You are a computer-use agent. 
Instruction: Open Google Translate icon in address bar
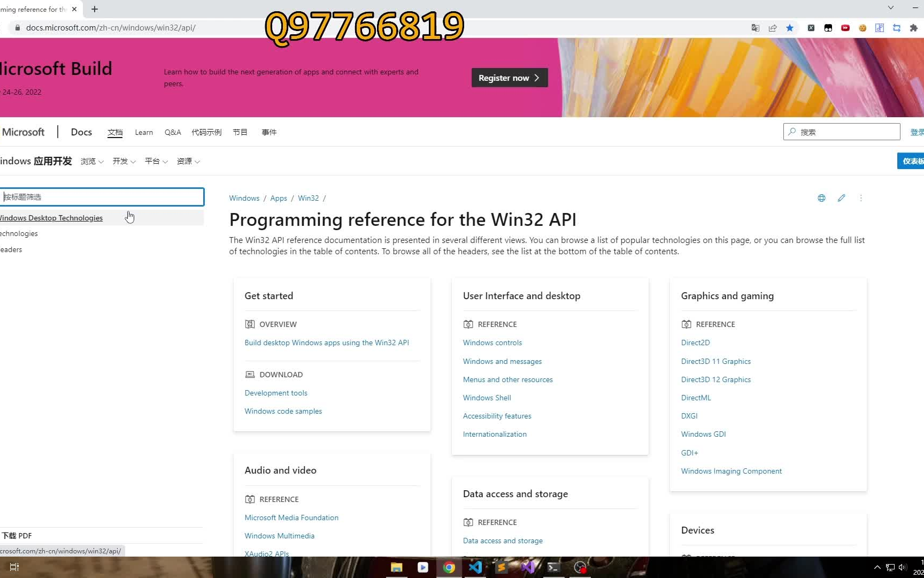[755, 27]
